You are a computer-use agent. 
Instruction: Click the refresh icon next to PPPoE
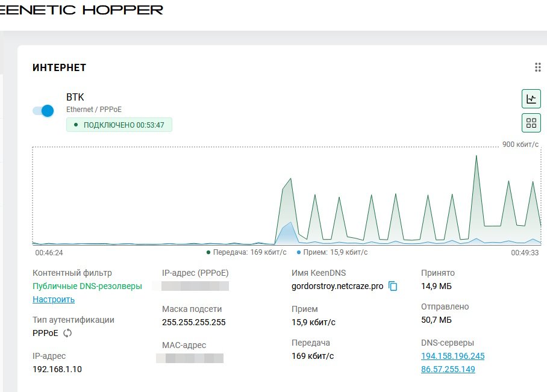(67, 333)
